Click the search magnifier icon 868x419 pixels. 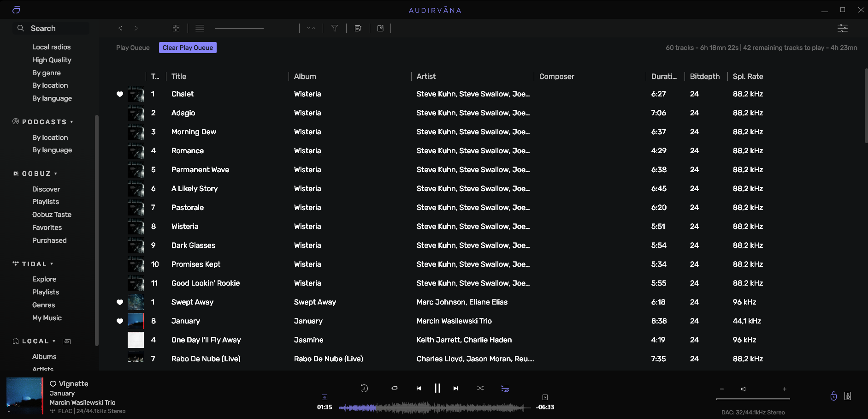[21, 28]
